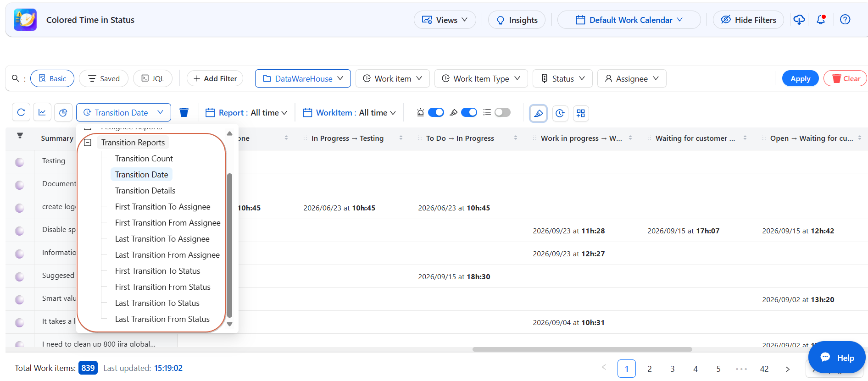Click the Apply button
Viewport: 868px width, 381px height.
point(800,78)
